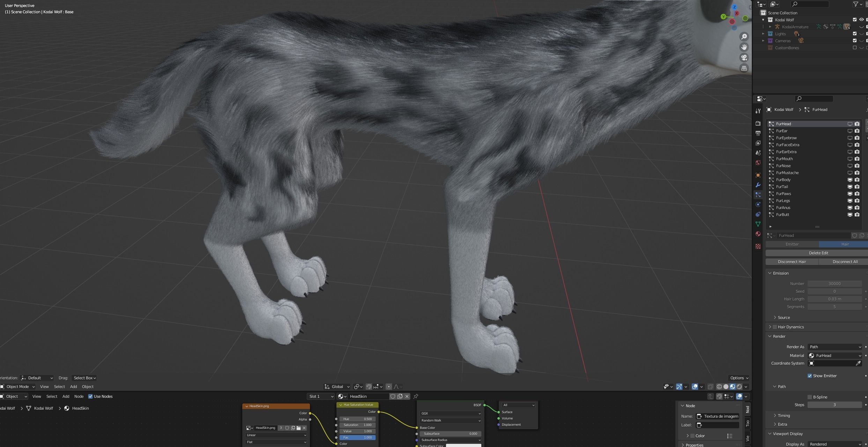Click the Subsurface slider in BSDF node
Viewport: 868px width, 447px height.
coord(451,434)
